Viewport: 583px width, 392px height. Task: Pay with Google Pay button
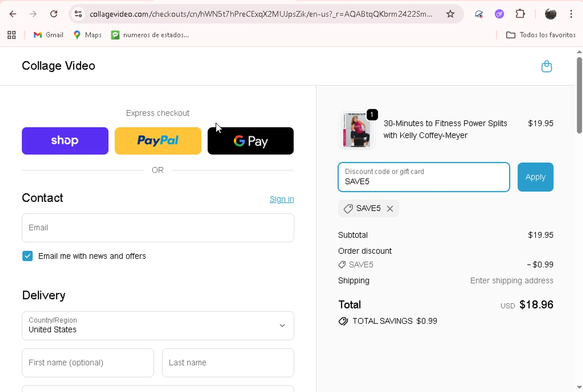[251, 141]
